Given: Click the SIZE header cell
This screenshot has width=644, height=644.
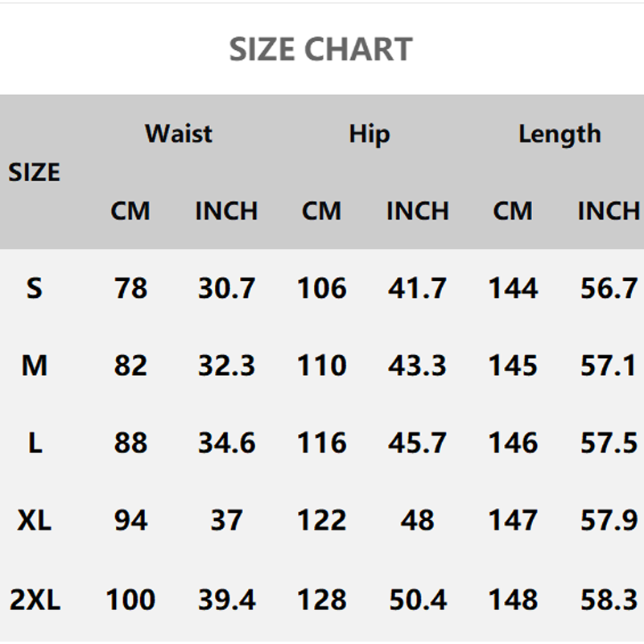Looking at the screenshot, I should click(x=34, y=172).
